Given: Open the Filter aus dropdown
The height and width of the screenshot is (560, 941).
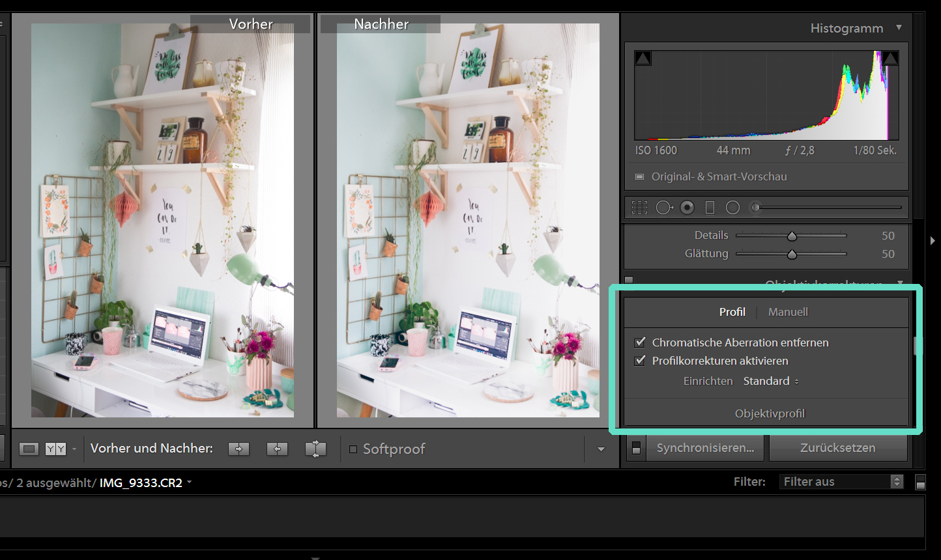Looking at the screenshot, I should point(841,482).
